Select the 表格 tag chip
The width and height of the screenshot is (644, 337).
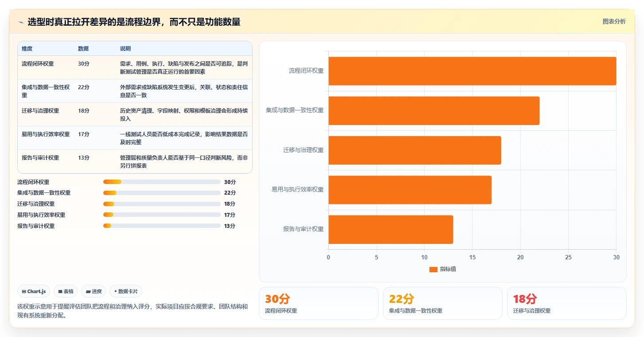[x=66, y=291]
